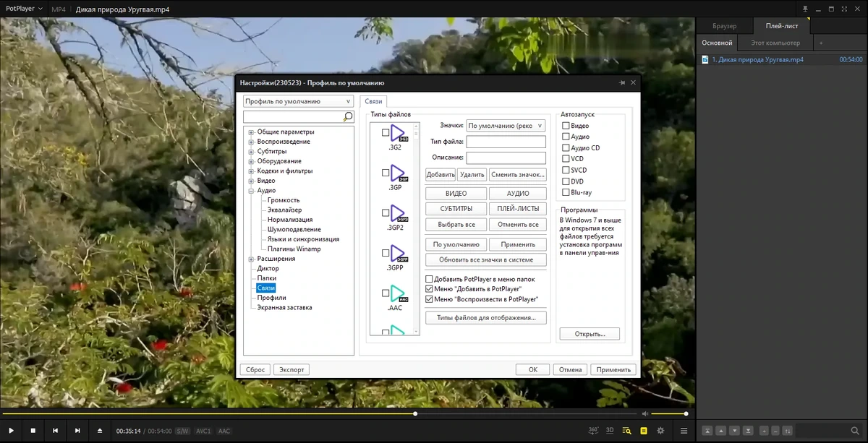
Task: Open the "Профиль по умолчанию" dropdown
Action: coord(298,102)
